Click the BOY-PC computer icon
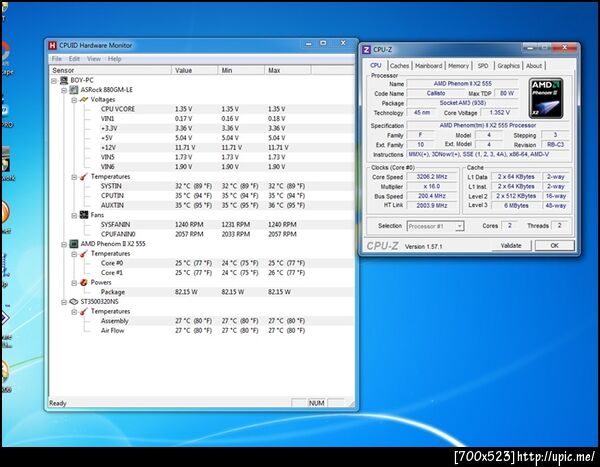This screenshot has width=600, height=467. click(x=64, y=80)
